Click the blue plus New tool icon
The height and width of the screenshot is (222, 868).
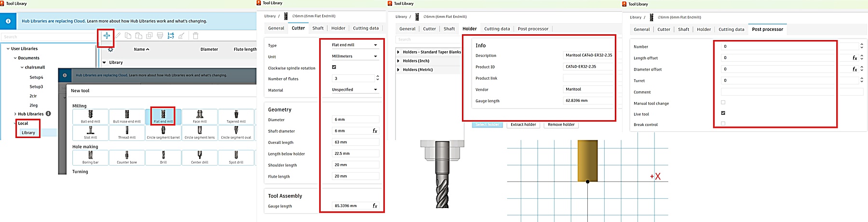107,35
